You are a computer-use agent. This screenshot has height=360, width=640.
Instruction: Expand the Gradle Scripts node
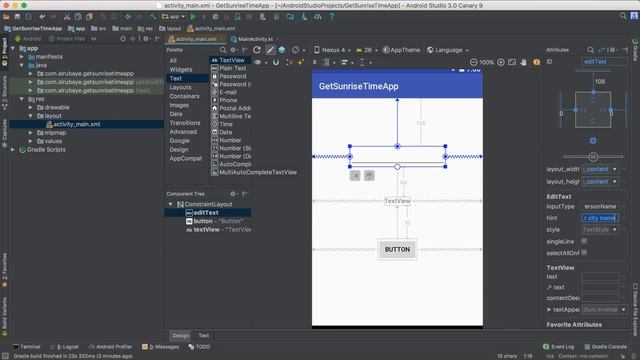(13, 149)
